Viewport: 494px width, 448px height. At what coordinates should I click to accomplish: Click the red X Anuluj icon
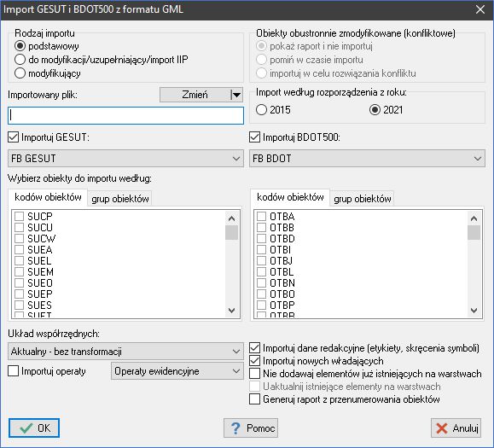(442, 428)
